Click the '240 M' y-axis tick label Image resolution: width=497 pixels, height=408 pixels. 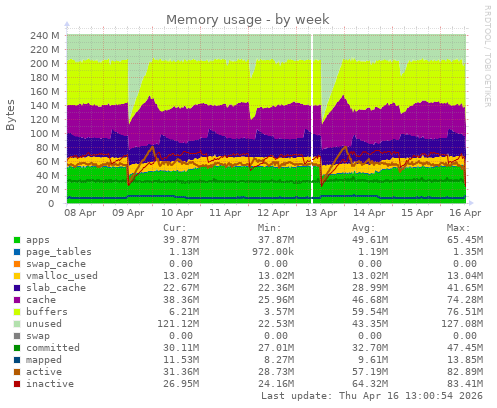coord(45,35)
